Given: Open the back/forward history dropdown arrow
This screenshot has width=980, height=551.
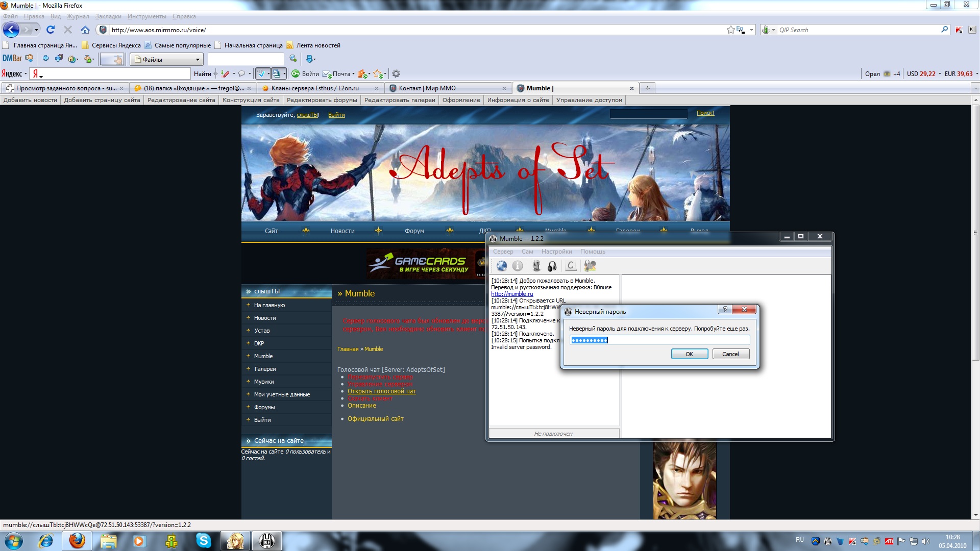Looking at the screenshot, I should pos(36,30).
